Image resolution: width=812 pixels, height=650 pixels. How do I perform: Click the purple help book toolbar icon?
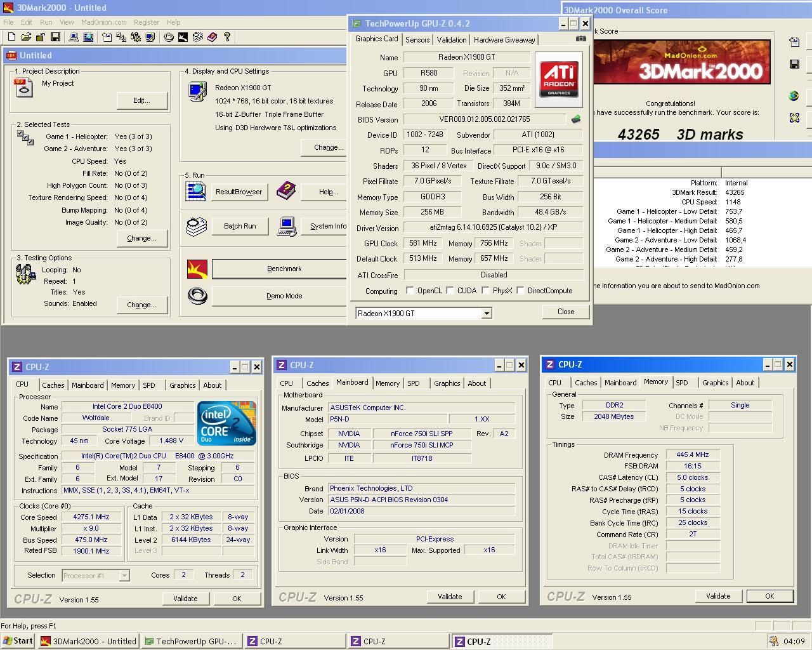pos(212,37)
